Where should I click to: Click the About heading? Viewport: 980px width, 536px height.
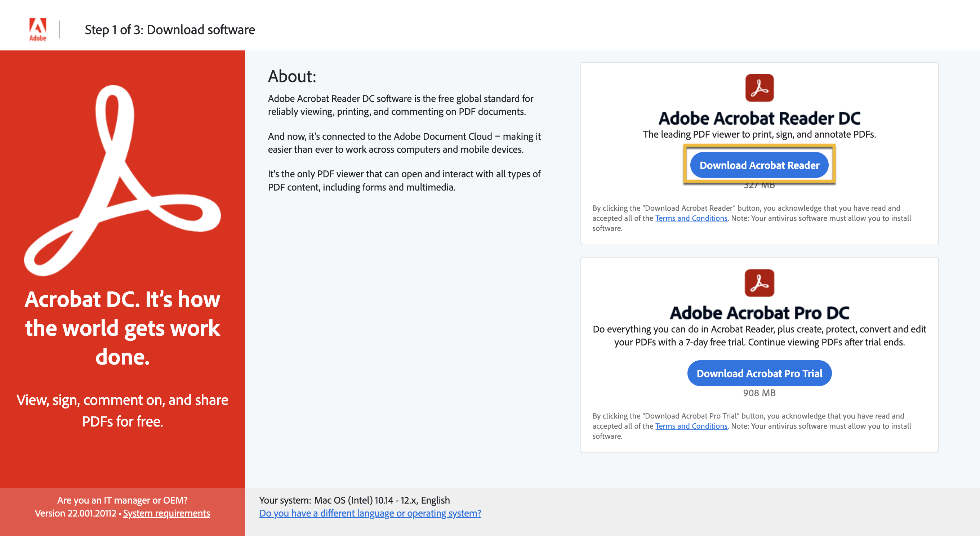tap(292, 76)
